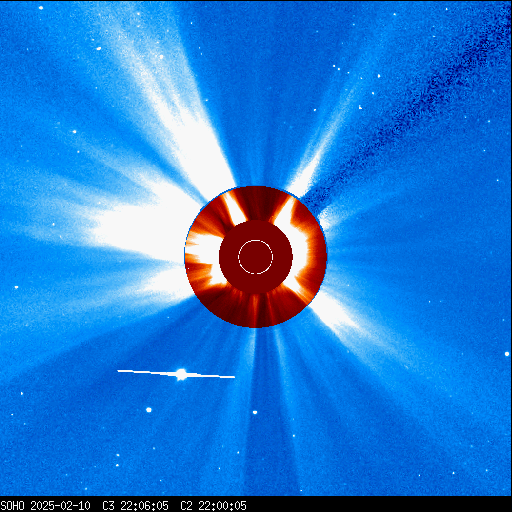
Task: Select the 2025-02-10 date text
Action: 60,505
